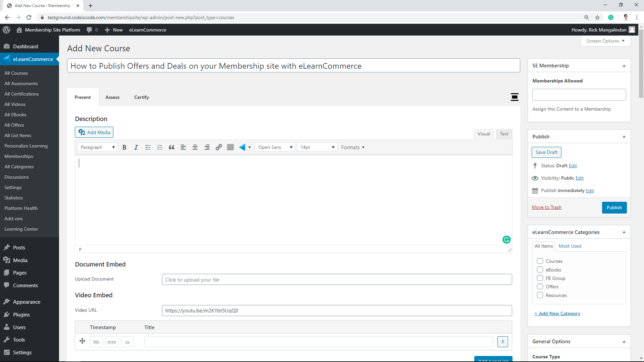Click the blue Publish button

[614, 207]
